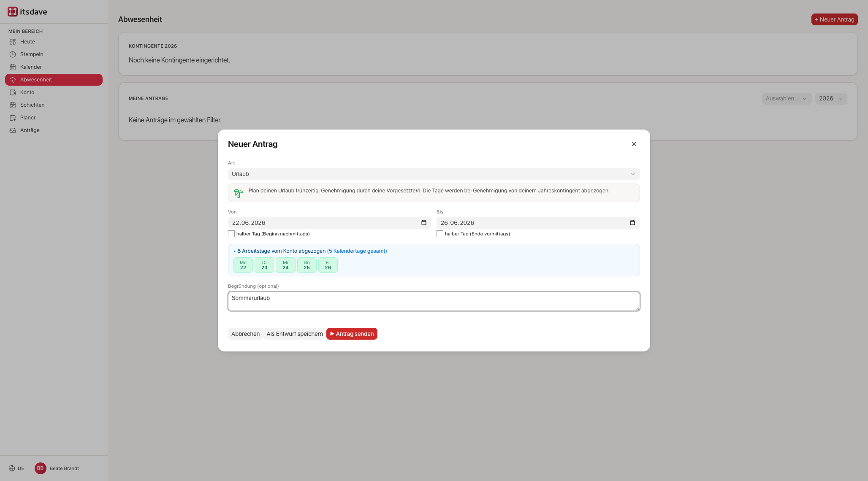The width and height of the screenshot is (868, 481).
Task: Select the Mi 24 day chip
Action: pyautogui.click(x=285, y=265)
